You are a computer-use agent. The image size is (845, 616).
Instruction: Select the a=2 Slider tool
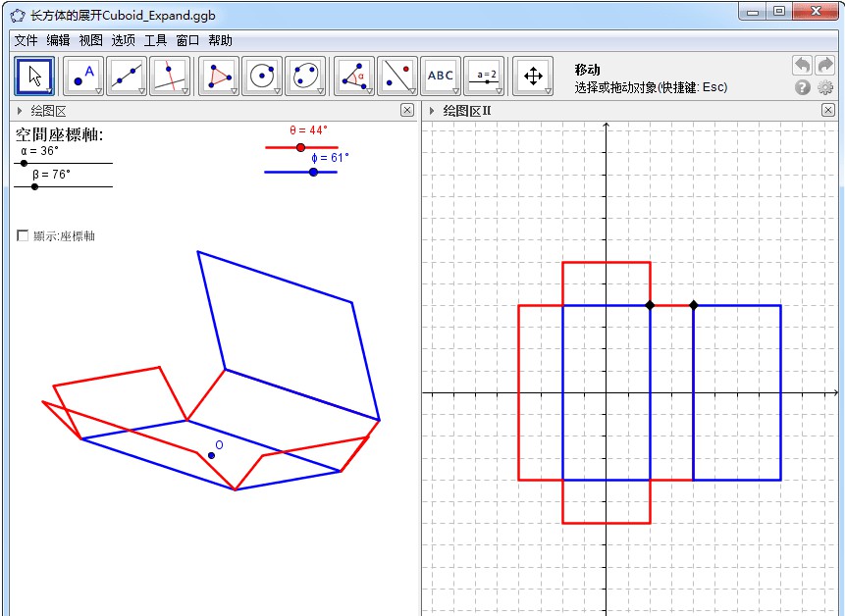484,76
